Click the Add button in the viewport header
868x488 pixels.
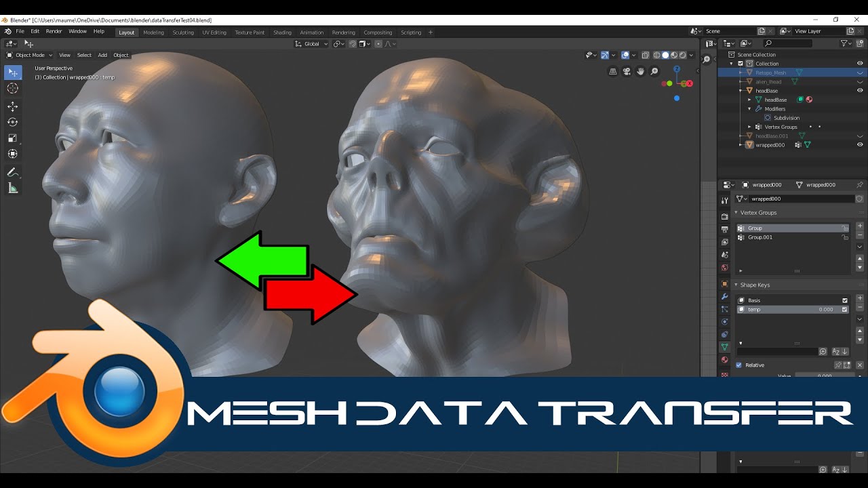click(x=102, y=55)
